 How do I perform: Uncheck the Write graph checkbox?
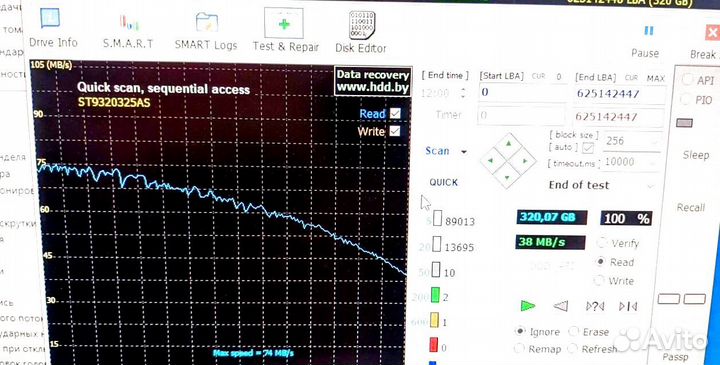pos(394,131)
